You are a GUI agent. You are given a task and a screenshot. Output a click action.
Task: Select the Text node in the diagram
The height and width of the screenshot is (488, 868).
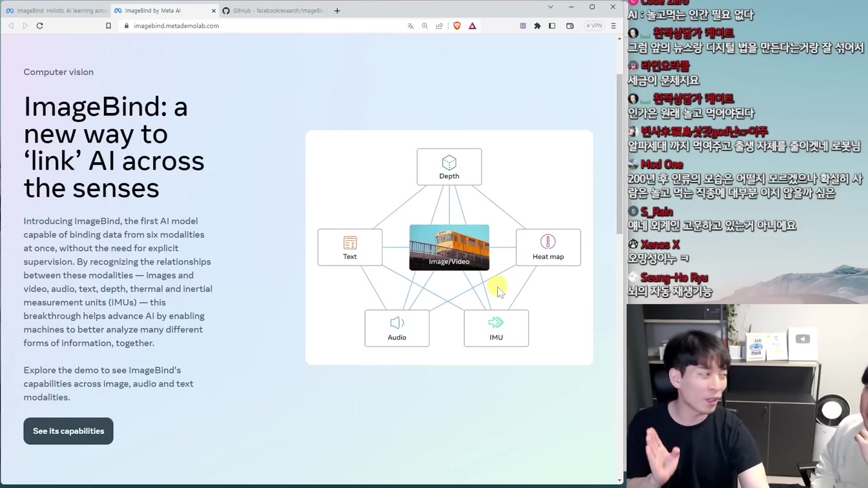[350, 247]
